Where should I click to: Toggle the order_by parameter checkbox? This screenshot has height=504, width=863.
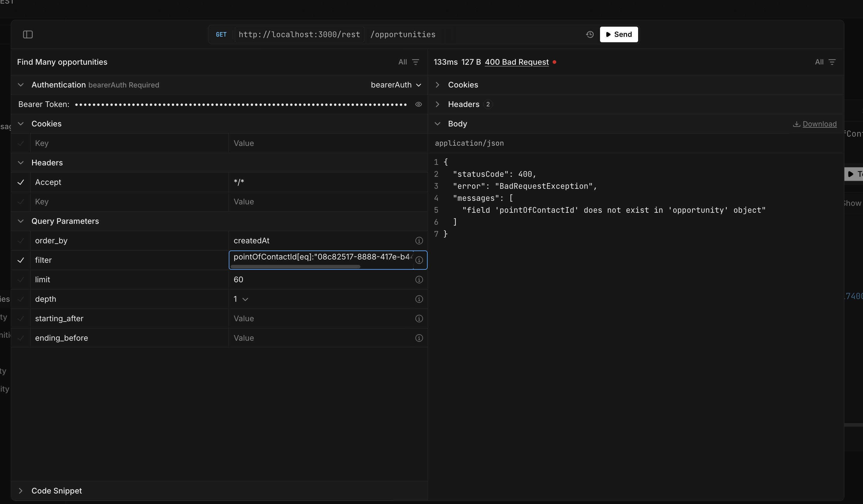click(21, 241)
